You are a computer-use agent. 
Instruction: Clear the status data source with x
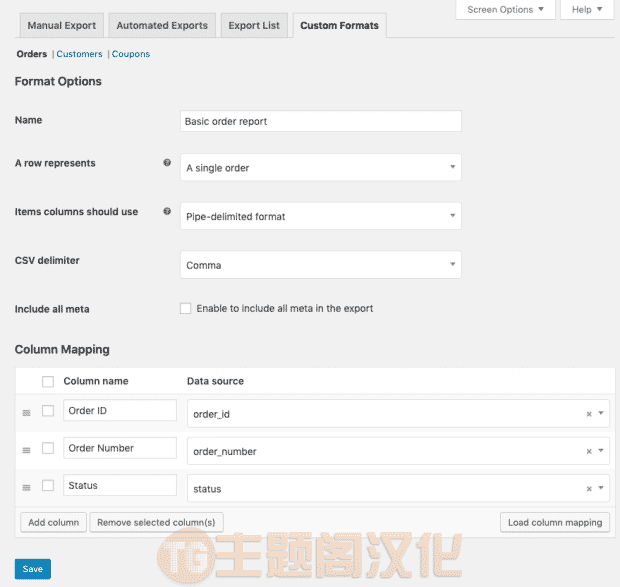click(x=589, y=489)
